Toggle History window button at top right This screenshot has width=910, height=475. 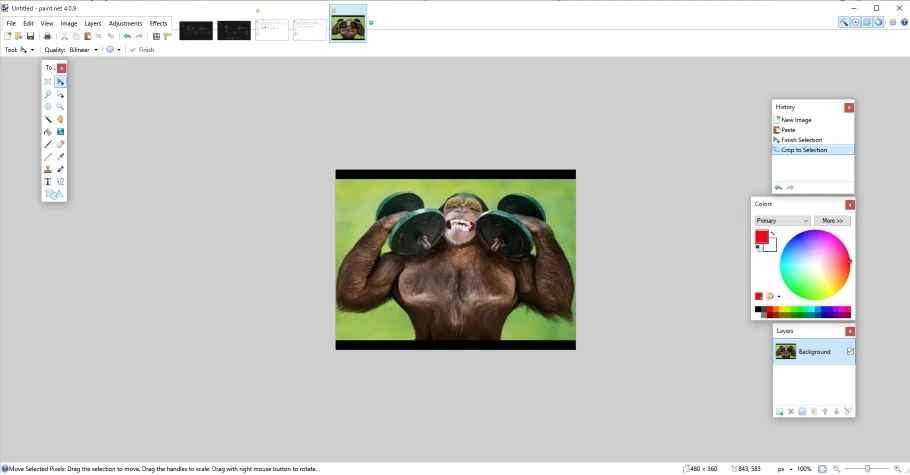coord(855,22)
